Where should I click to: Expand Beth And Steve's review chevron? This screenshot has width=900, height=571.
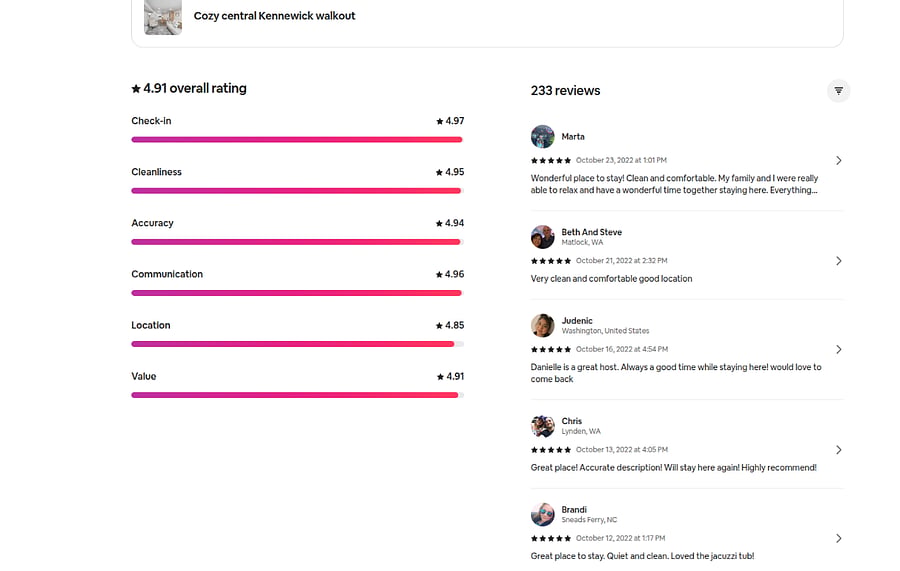[839, 261]
